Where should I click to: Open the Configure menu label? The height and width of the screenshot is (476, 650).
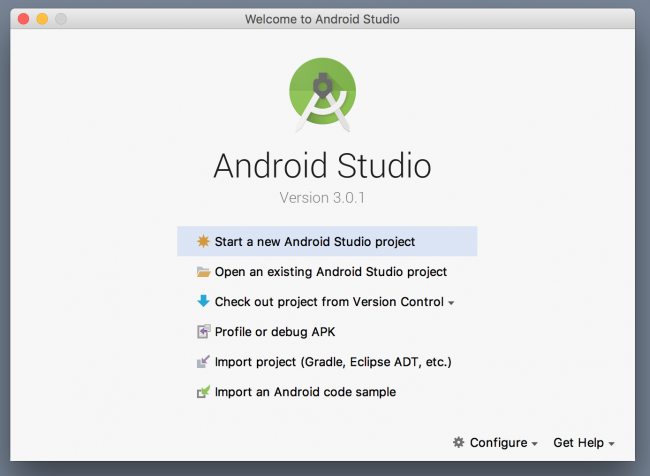tap(498, 442)
